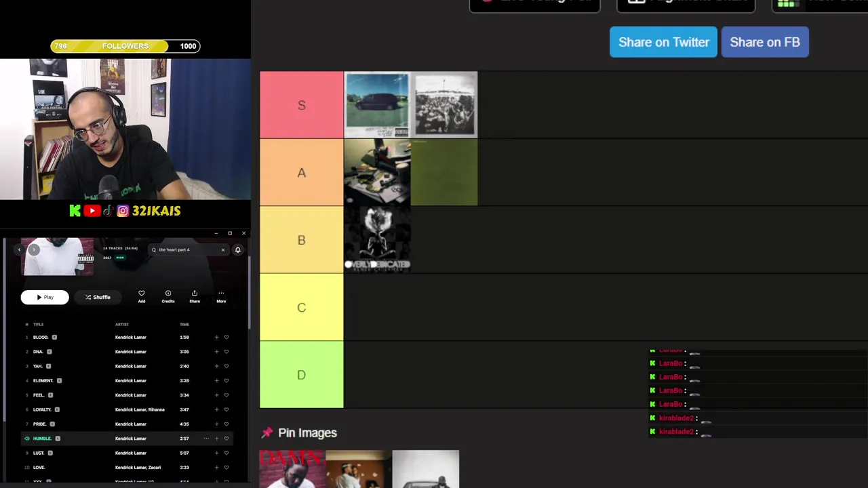Pick the DAMN. cover below Pin Images
The image size is (868, 488).
click(x=292, y=469)
